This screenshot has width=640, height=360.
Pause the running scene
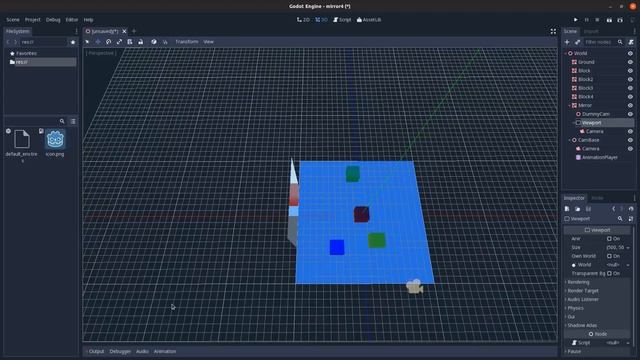(587, 20)
